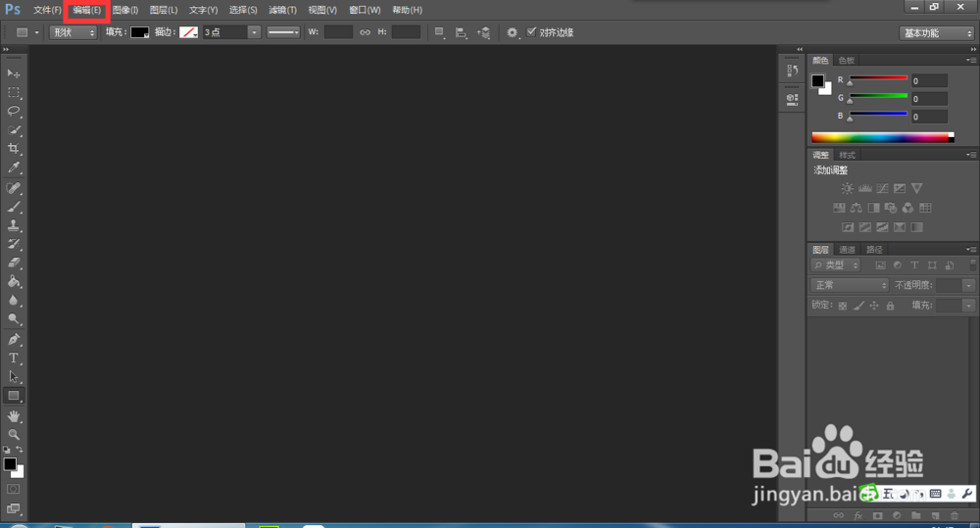Open the 编辑(E) menu

click(x=87, y=10)
